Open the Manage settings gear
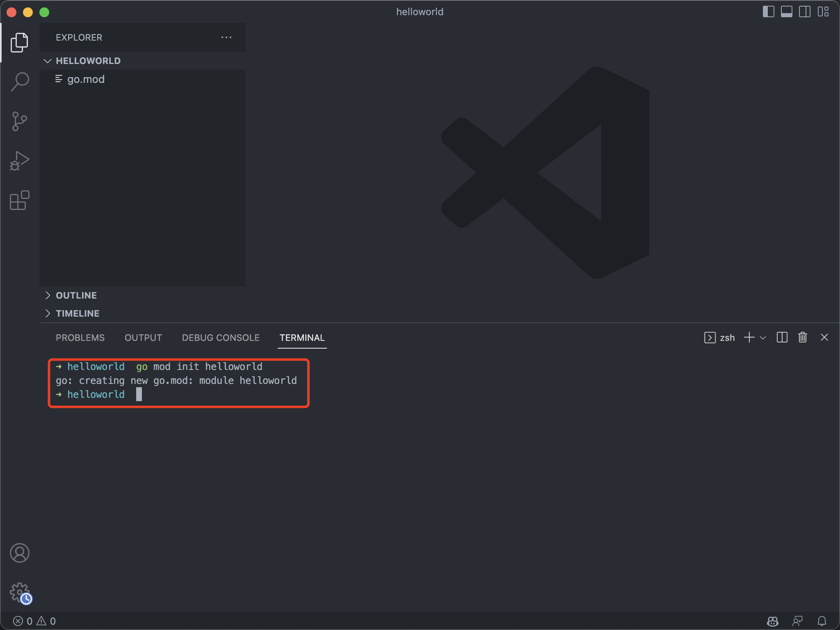Screen dimensions: 840x630 point(19,592)
